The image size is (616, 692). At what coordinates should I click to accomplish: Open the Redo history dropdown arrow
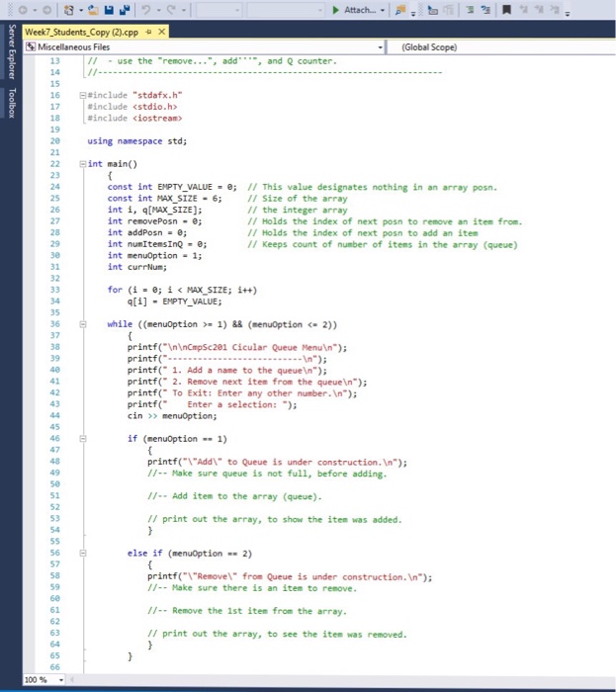(x=184, y=10)
